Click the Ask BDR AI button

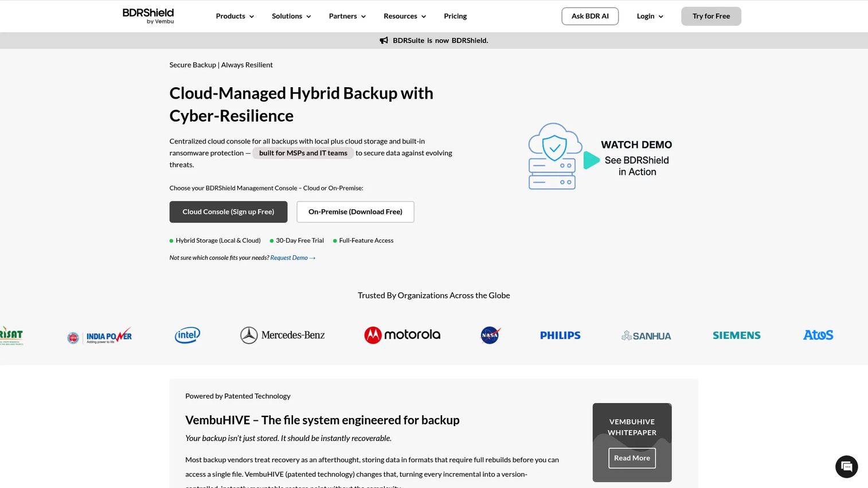(x=590, y=16)
